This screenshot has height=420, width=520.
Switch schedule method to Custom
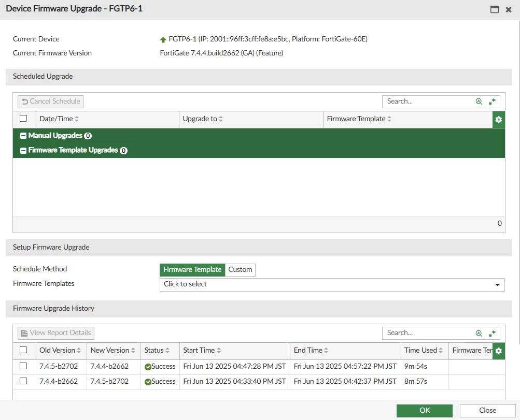point(240,270)
